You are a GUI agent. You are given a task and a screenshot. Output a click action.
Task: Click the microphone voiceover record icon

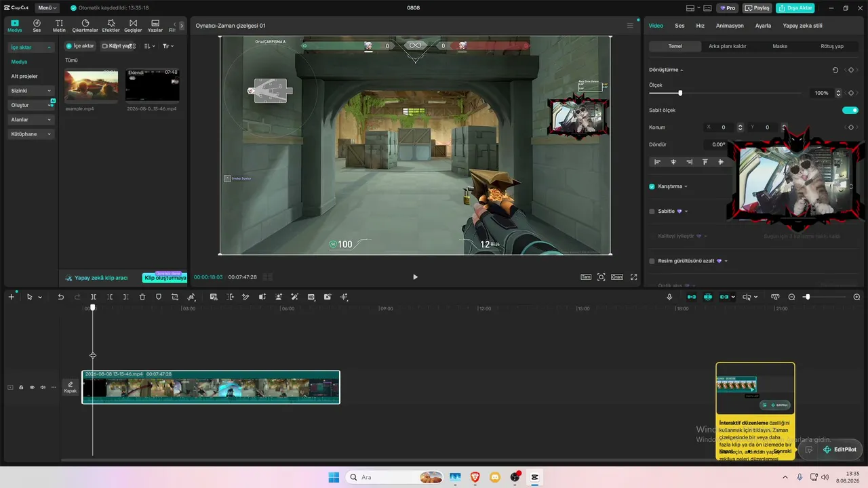[x=669, y=297]
